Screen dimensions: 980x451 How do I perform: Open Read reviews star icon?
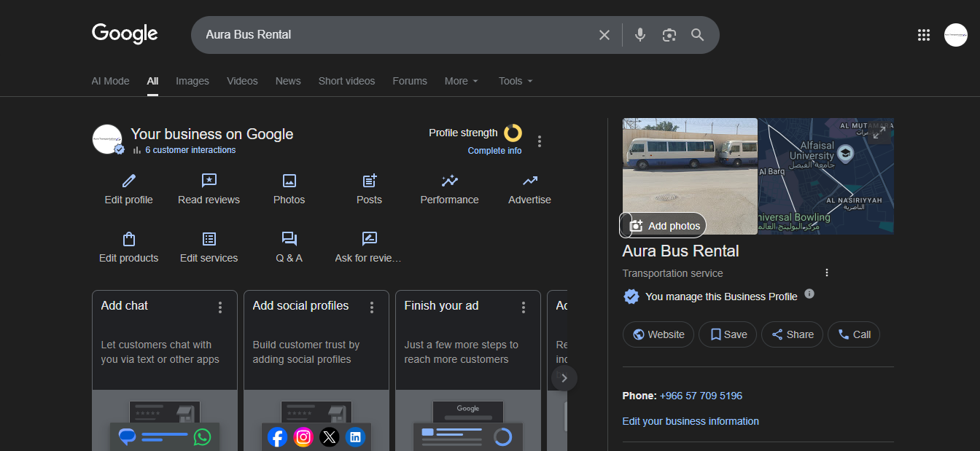(209, 181)
